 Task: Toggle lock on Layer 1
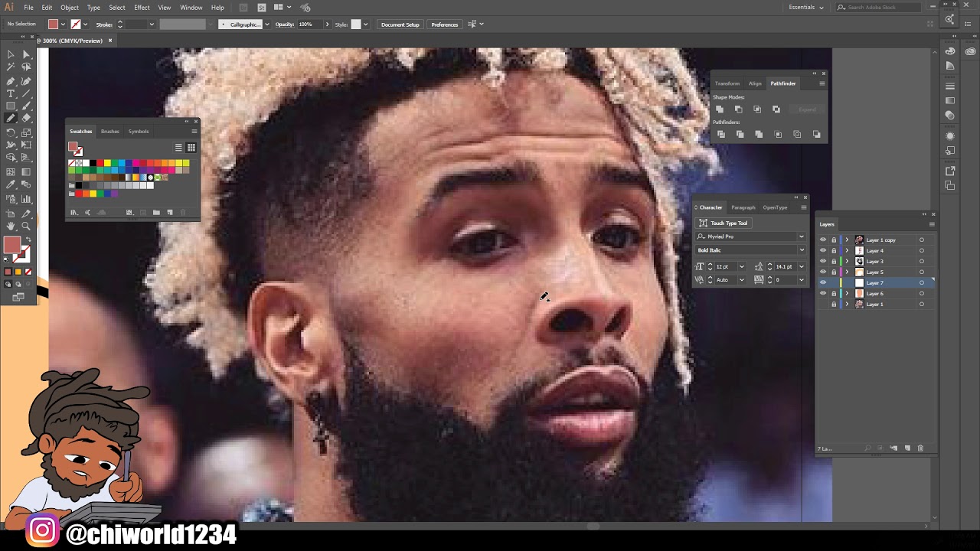tap(834, 304)
